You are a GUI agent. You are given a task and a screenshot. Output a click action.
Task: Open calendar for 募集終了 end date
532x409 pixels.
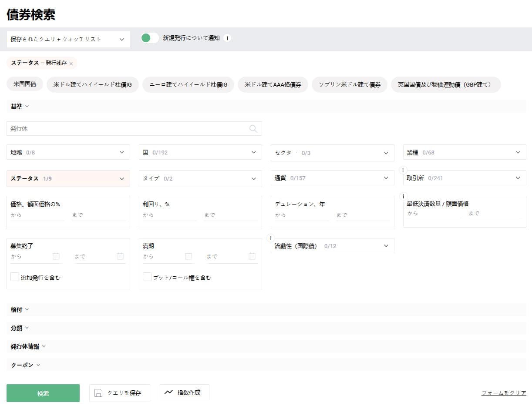pyautogui.click(x=120, y=256)
